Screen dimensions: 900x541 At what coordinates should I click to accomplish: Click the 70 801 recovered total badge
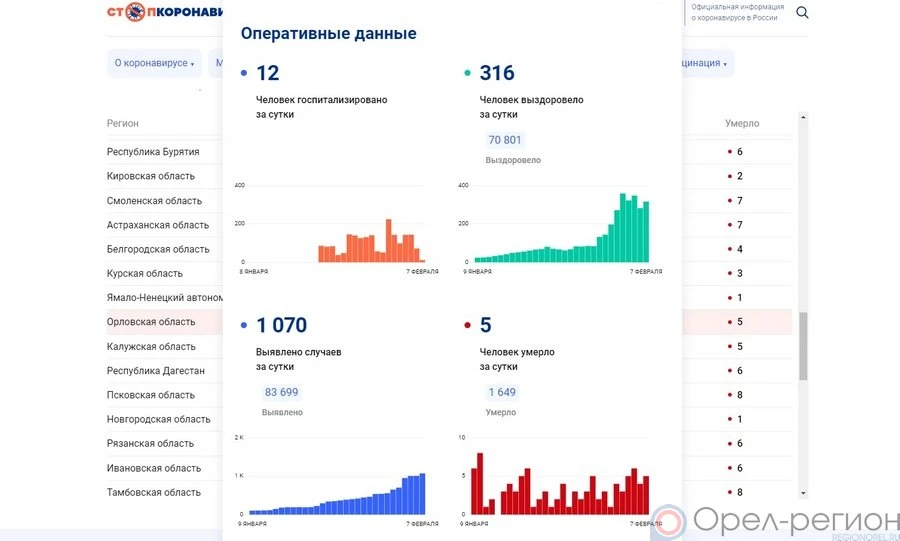pos(505,140)
